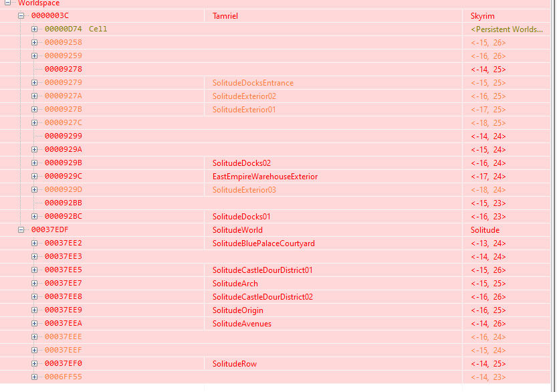The width and height of the screenshot is (557, 392).
Task: Collapse the 0000003C Tamriel node
Action: 21,15
